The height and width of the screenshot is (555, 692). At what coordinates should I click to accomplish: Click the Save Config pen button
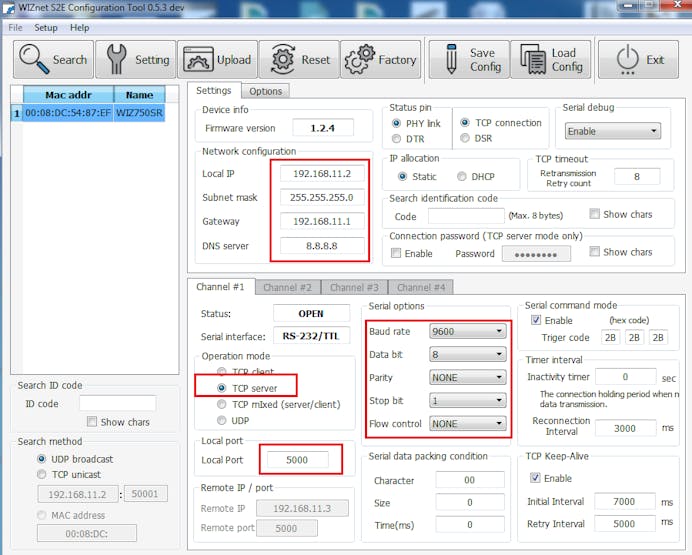tap(469, 60)
